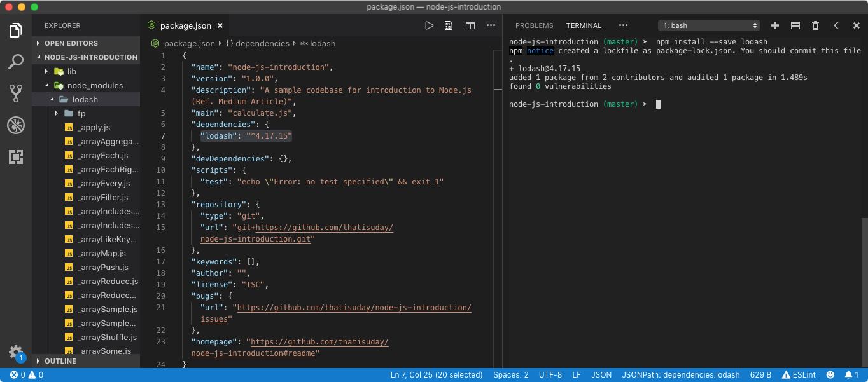This screenshot has width=868, height=382.
Task: Click JSONPath dependencies.lodash status item
Action: (x=680, y=375)
